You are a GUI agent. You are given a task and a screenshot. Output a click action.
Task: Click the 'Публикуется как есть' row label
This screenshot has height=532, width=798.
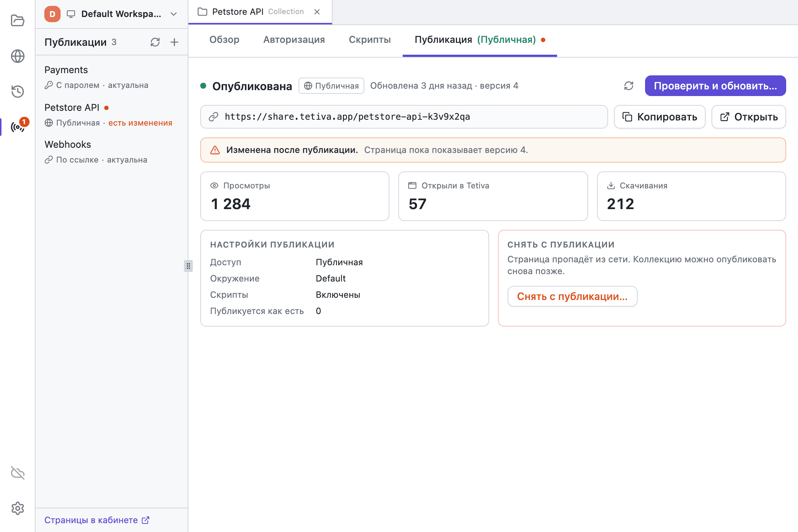click(x=257, y=311)
